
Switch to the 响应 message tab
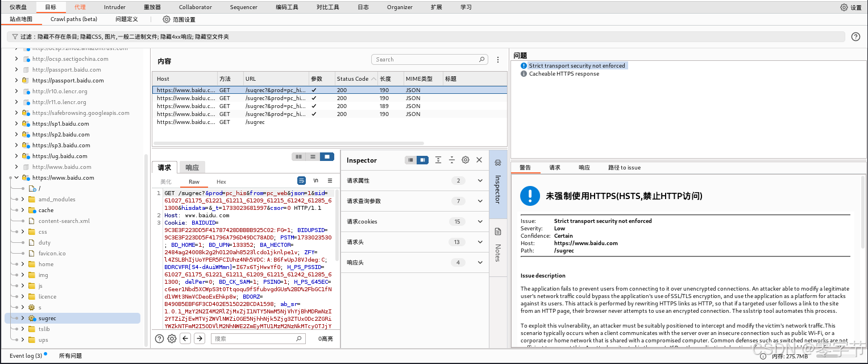(x=193, y=168)
